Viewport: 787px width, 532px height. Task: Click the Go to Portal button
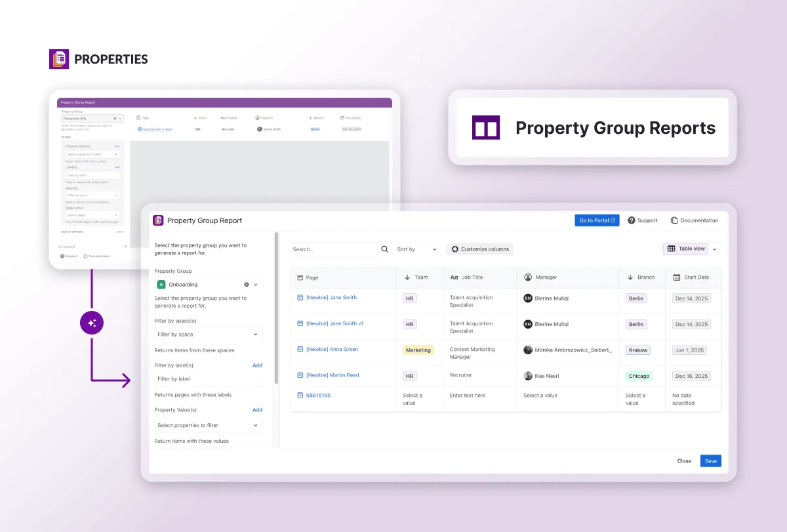click(597, 220)
